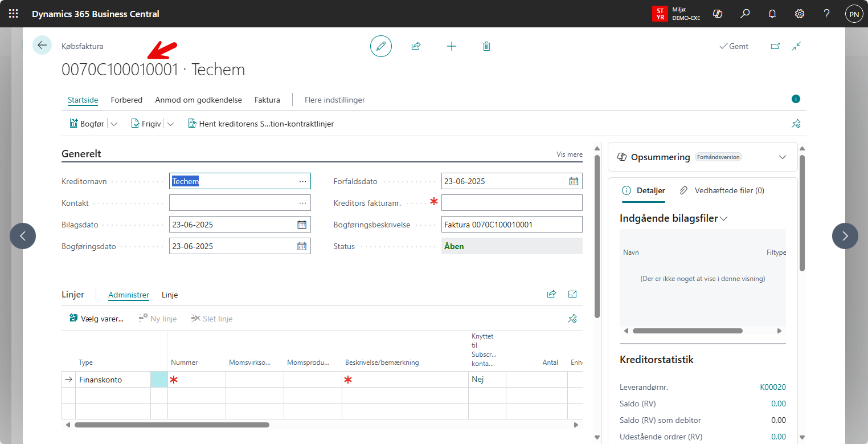Click Vis mere in Generelt section
Screen dimensions: 868x444
coord(570,154)
